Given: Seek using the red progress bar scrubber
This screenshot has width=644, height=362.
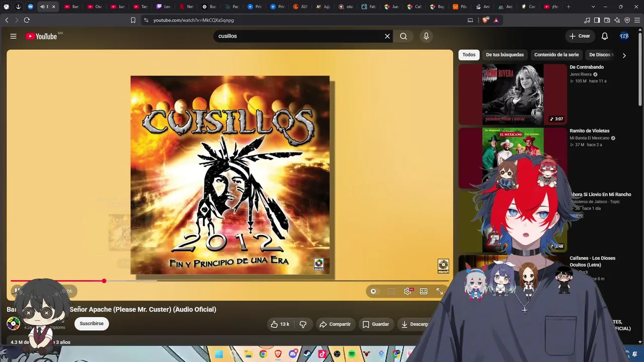Looking at the screenshot, I should pyautogui.click(x=104, y=281).
